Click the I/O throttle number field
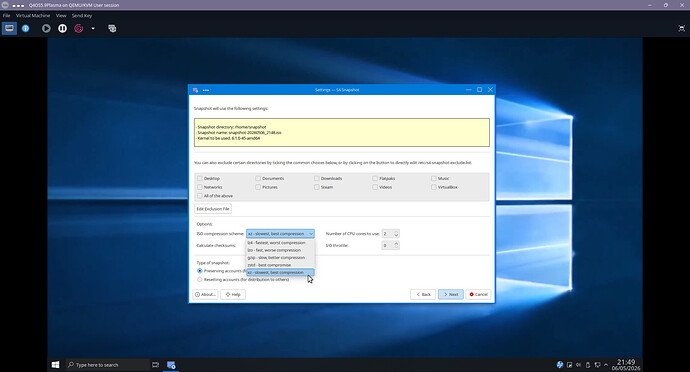 (387, 245)
